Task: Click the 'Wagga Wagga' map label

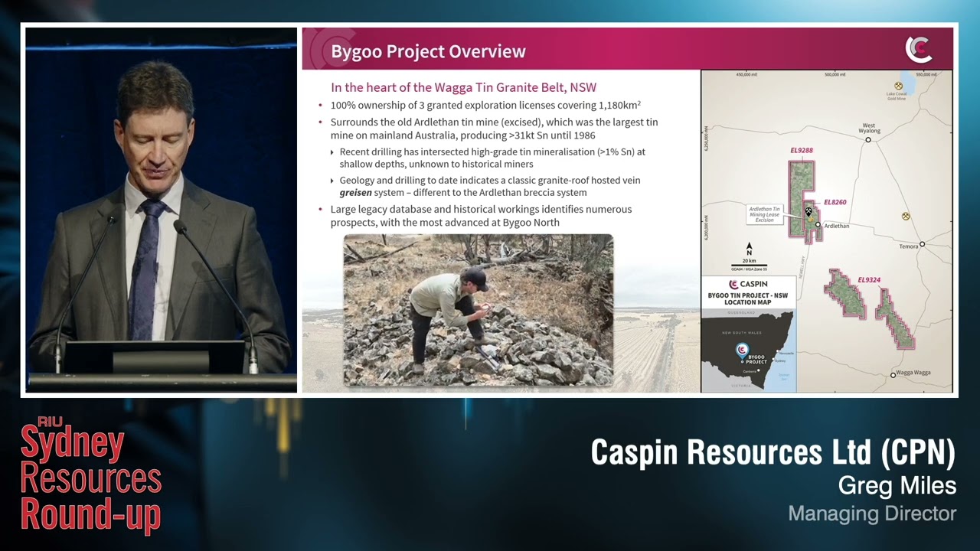Action: 914,373
